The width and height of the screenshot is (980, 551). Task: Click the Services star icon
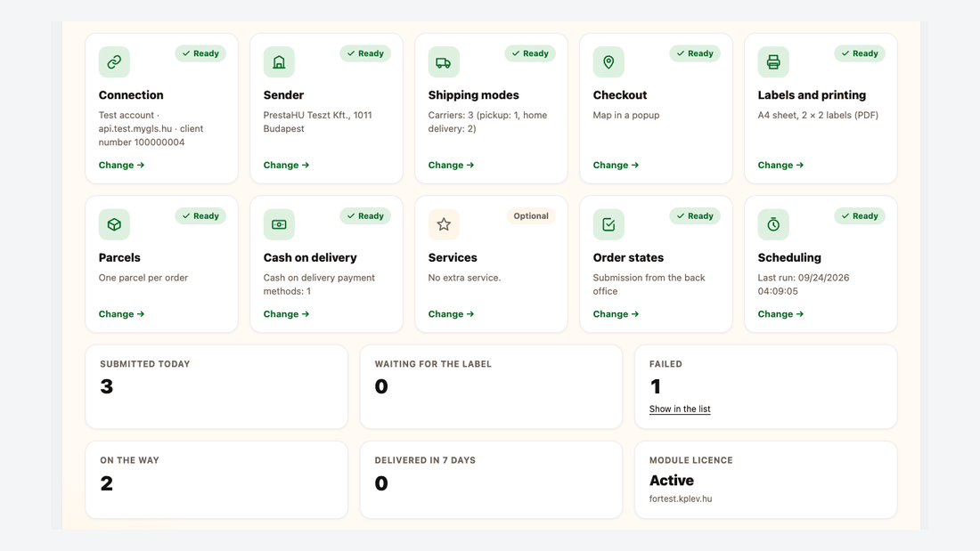click(x=444, y=224)
